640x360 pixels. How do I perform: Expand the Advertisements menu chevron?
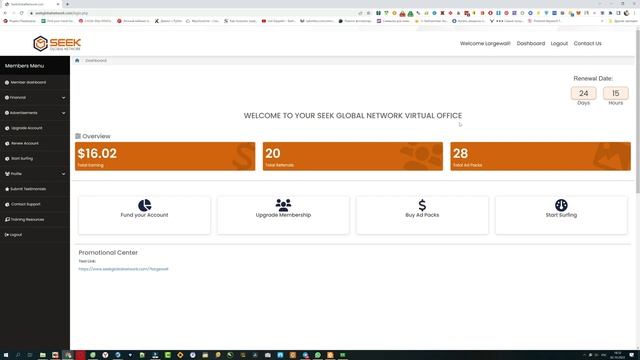tap(63, 113)
